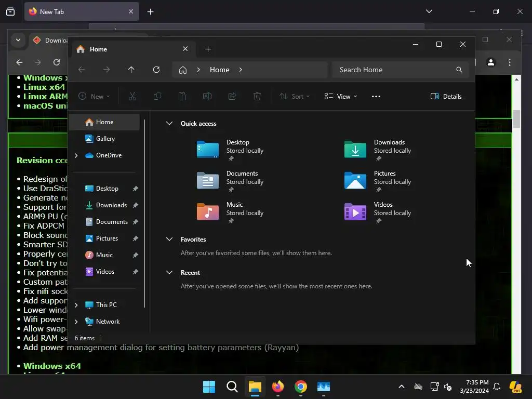Image resolution: width=532 pixels, height=399 pixels.
Task: Click the Back arrow in File Explorer
Action: (x=82, y=70)
